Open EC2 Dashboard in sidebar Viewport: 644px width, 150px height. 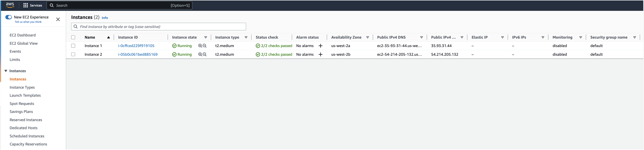coord(22,35)
